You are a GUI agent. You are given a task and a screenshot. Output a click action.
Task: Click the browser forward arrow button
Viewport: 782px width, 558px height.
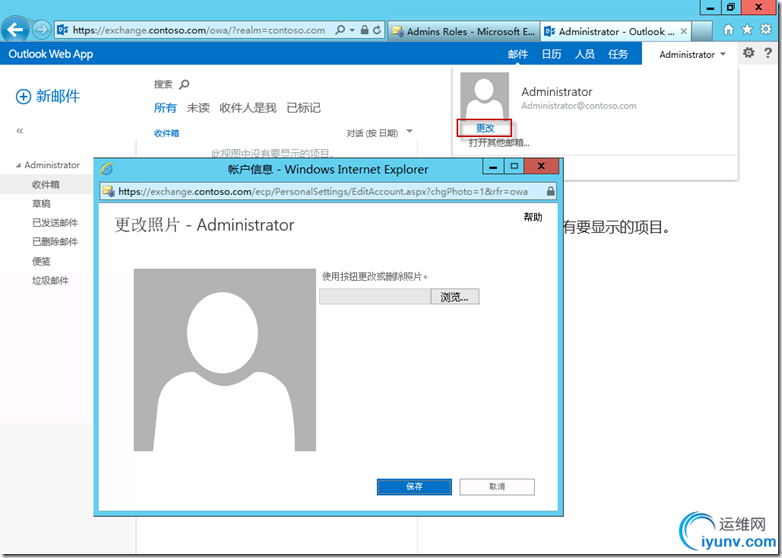41,30
